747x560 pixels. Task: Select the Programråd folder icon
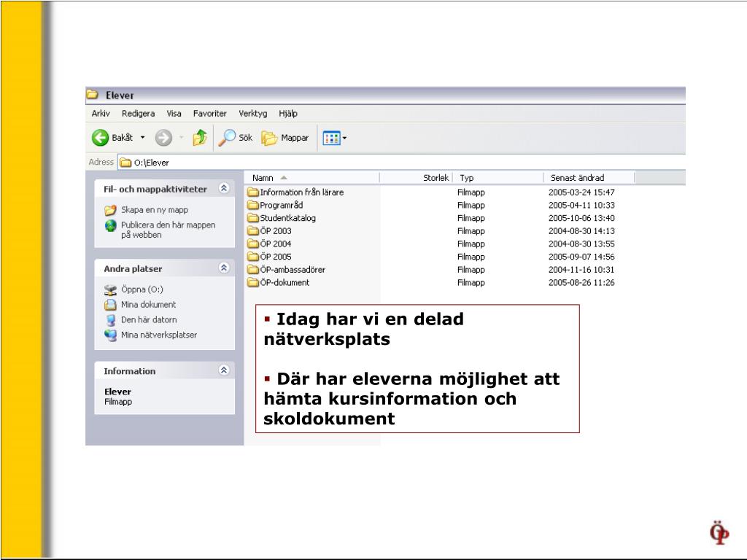pos(253,205)
